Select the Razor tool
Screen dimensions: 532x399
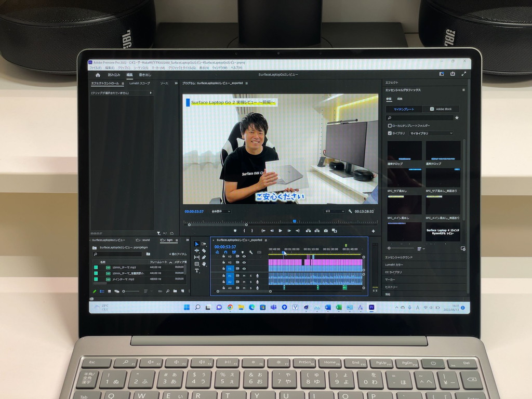pos(204,251)
